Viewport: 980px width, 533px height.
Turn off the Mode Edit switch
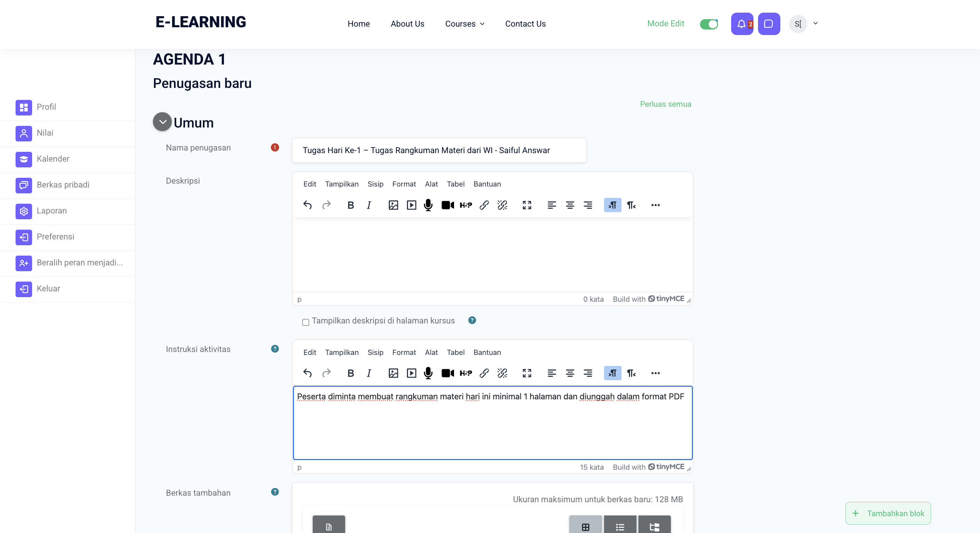tap(709, 24)
